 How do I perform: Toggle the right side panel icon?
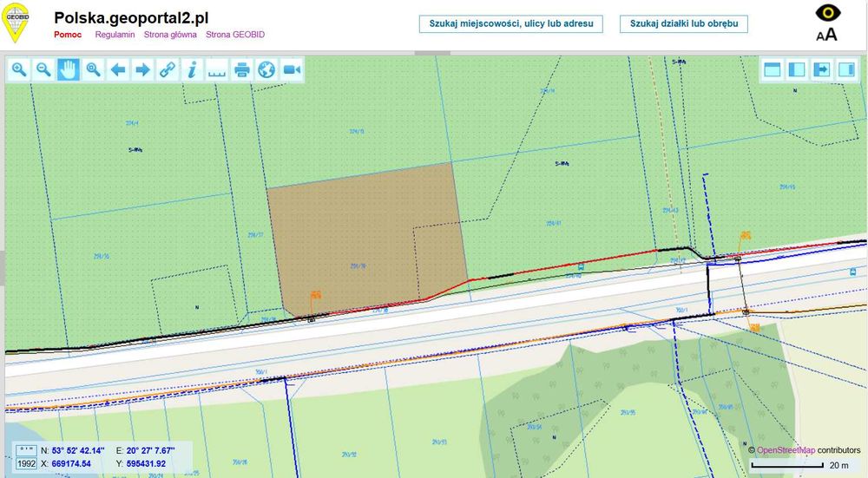point(846,69)
